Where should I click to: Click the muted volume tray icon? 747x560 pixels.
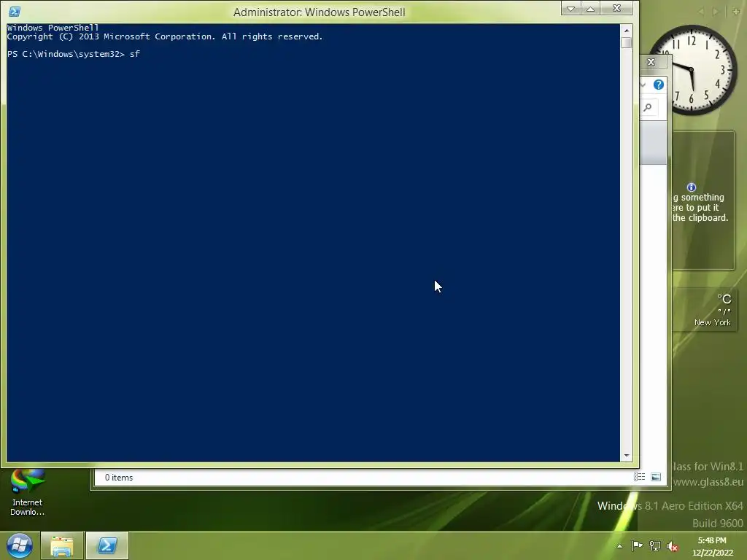pyautogui.click(x=673, y=546)
